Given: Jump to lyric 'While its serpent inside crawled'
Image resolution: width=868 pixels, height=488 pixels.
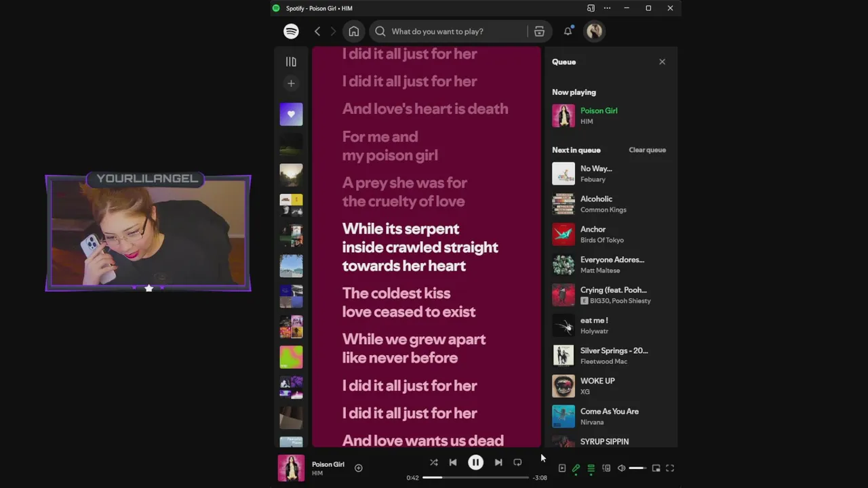Looking at the screenshot, I should coord(420,247).
